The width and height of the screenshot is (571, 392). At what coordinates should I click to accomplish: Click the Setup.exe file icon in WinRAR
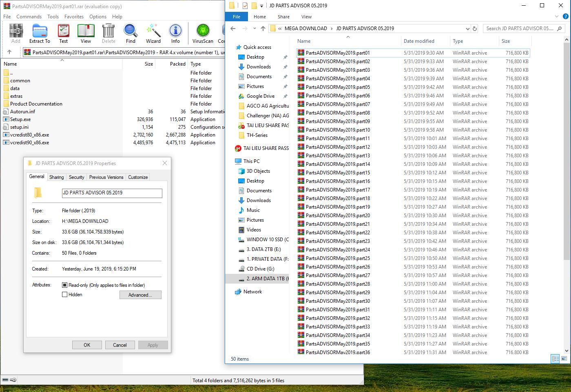(x=6, y=119)
